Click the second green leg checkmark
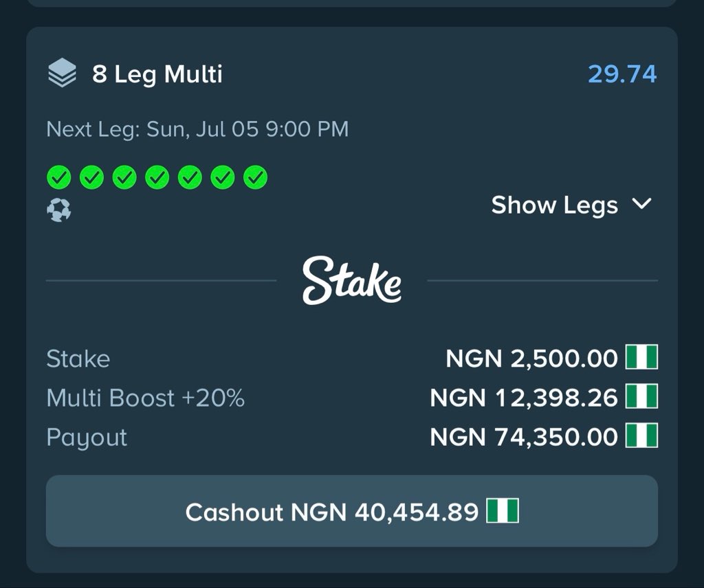 coord(91,178)
